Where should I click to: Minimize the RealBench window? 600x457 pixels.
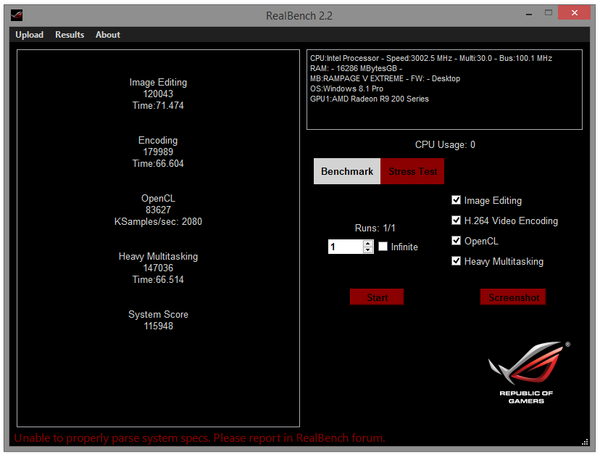[x=529, y=15]
